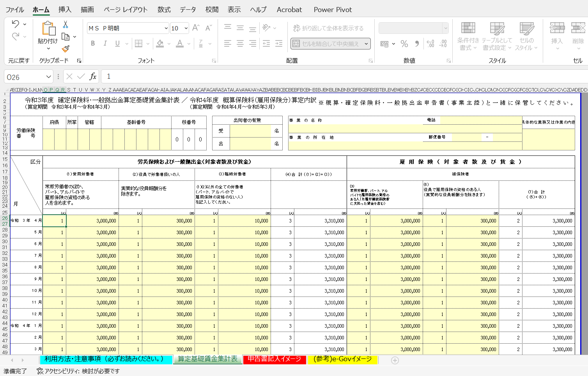Toggle center alignment for the selection
The image size is (588, 376).
(240, 43)
